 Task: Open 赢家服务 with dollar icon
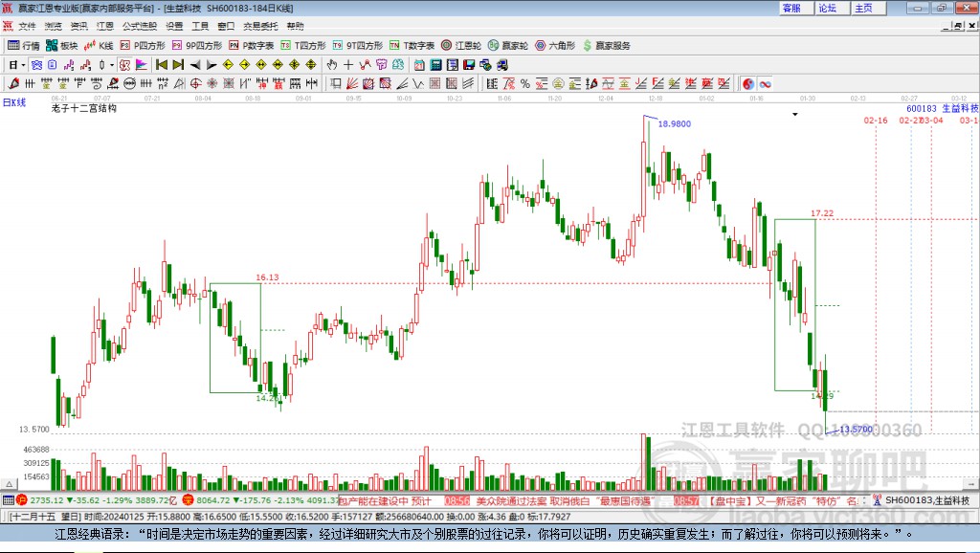pos(607,46)
